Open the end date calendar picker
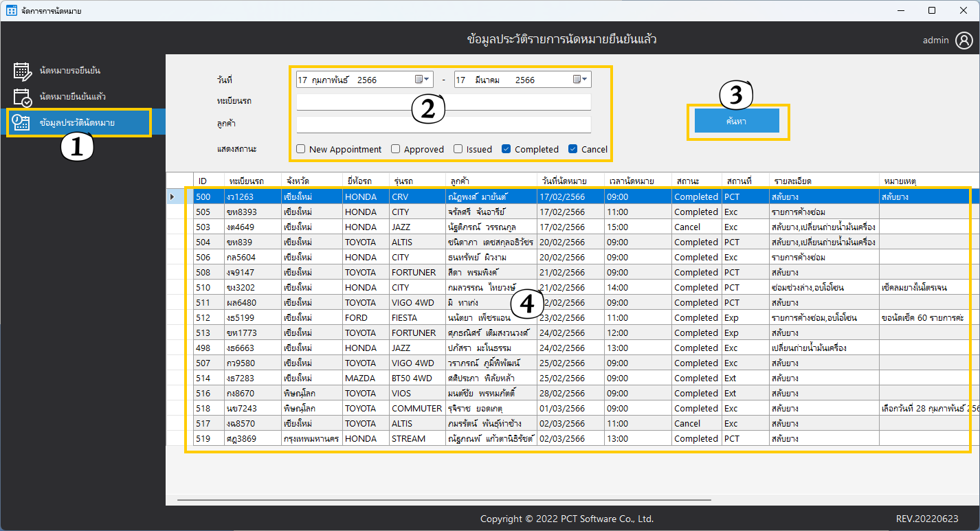This screenshot has height=531, width=980. pyautogui.click(x=580, y=80)
